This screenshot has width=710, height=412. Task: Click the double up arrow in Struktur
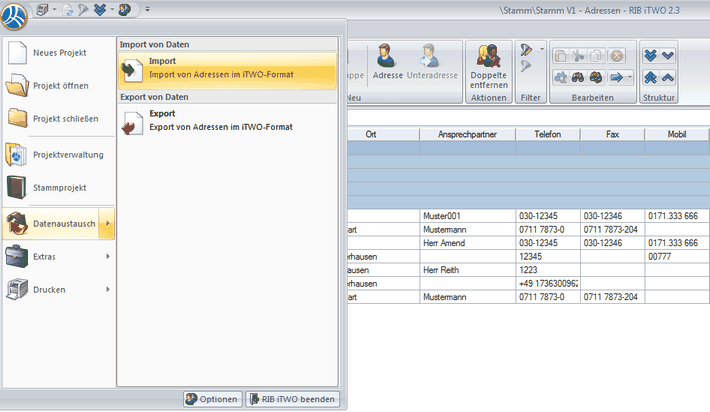[651, 77]
